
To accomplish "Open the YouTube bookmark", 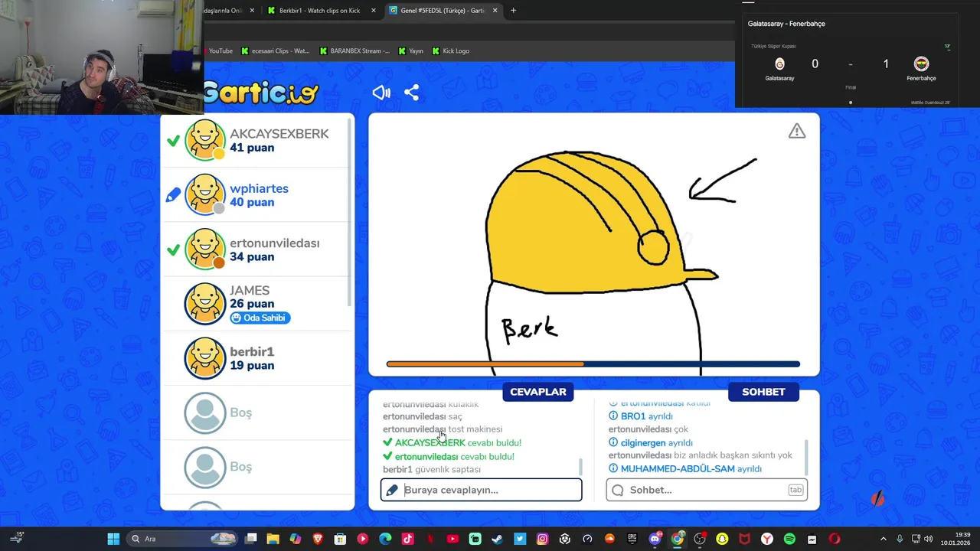I will tap(218, 51).
